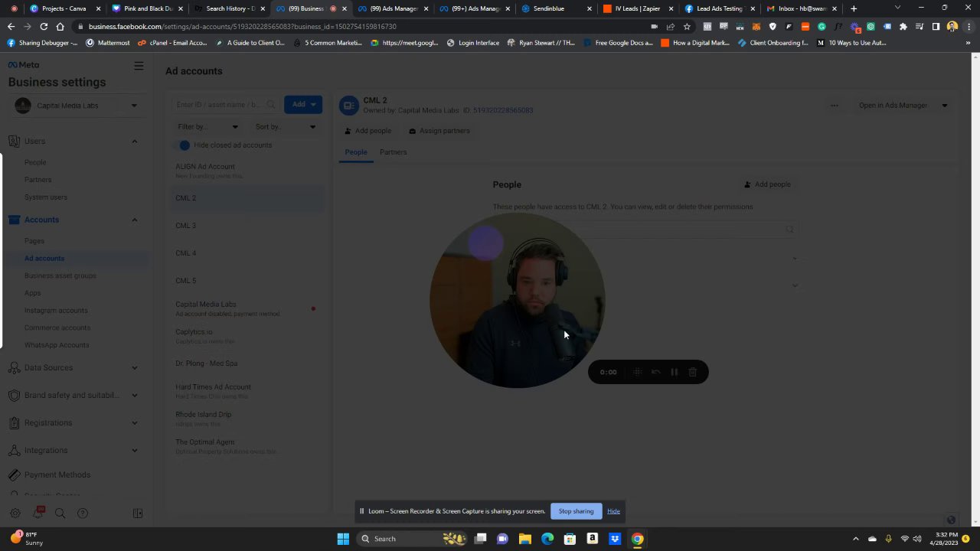Image resolution: width=980 pixels, height=551 pixels.
Task: Go to Chrome home page icon
Action: click(60, 26)
